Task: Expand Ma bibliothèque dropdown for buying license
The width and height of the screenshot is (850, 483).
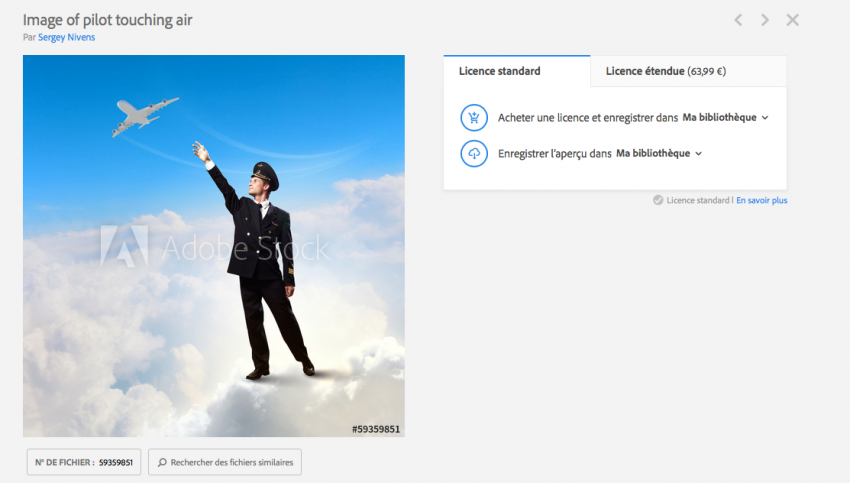Action: click(x=725, y=118)
